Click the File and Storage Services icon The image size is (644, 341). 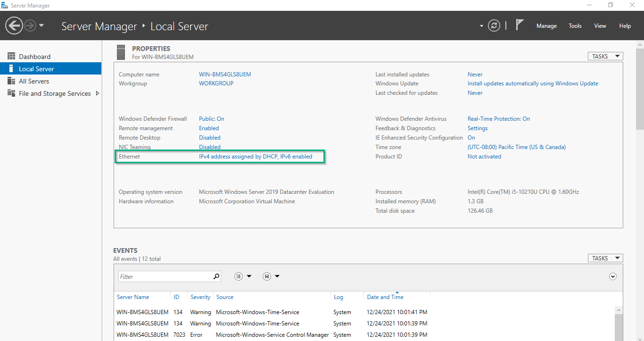tap(11, 93)
